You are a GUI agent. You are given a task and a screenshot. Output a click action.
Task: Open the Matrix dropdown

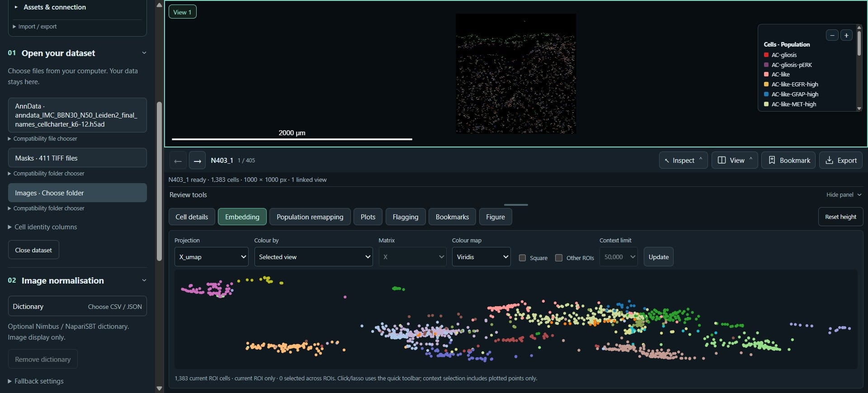point(412,257)
